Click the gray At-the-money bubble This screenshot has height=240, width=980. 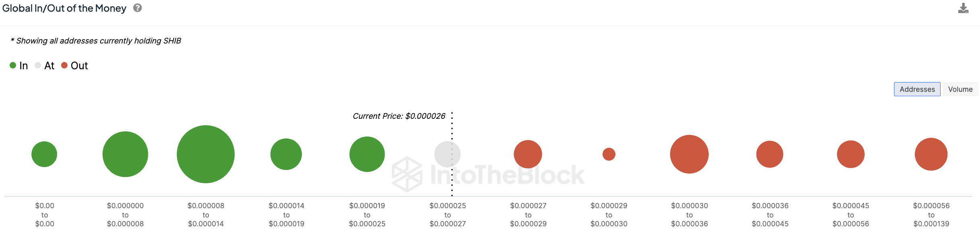447,154
